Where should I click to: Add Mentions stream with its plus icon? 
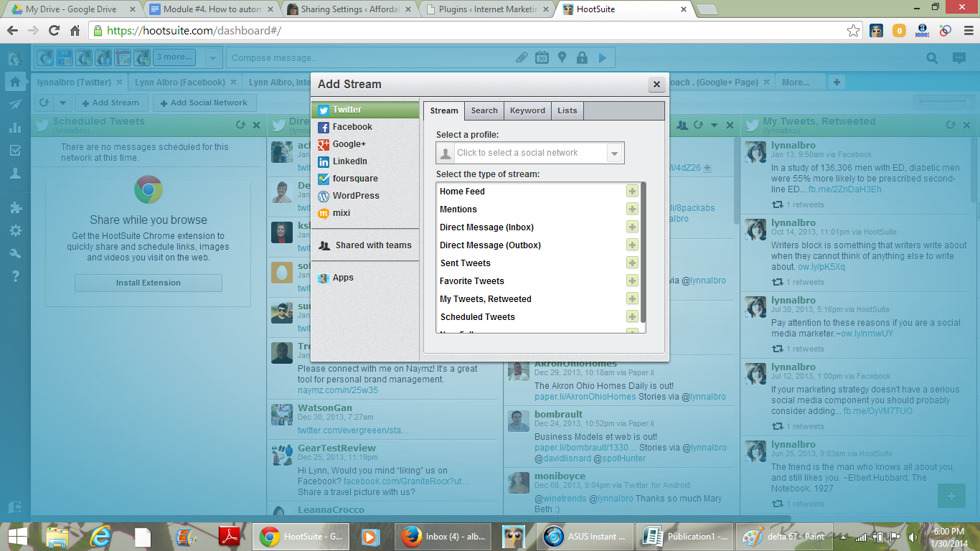point(632,209)
